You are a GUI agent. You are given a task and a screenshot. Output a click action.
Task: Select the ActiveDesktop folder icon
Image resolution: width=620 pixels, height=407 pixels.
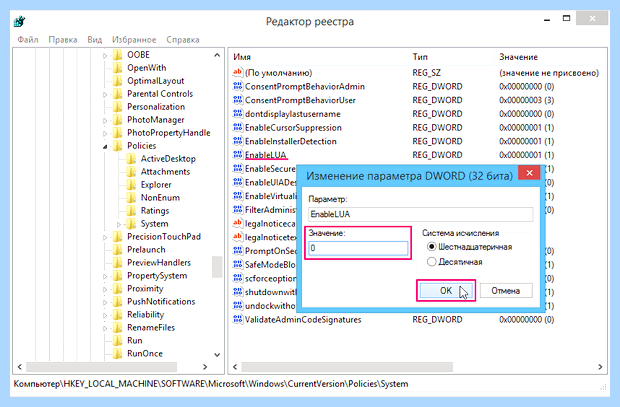(131, 159)
